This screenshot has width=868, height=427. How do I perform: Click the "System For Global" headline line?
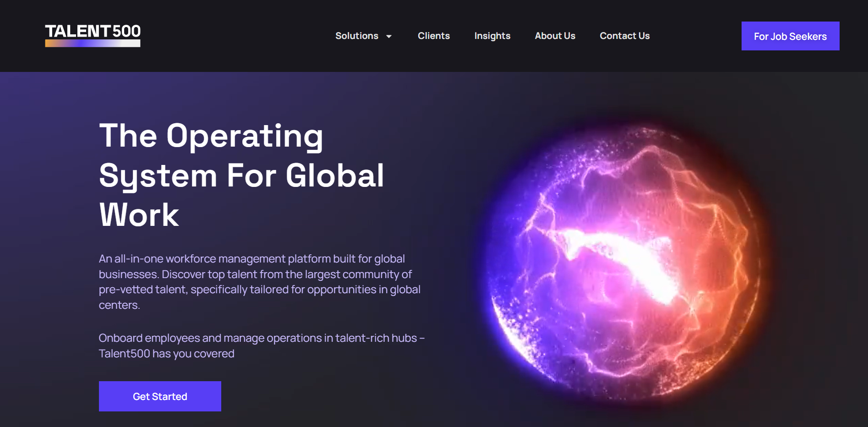pyautogui.click(x=241, y=175)
